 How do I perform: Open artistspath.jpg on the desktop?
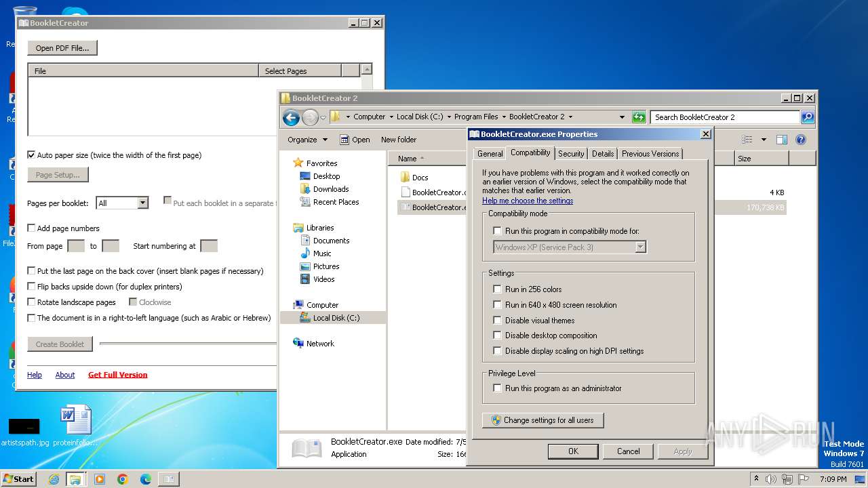pos(25,432)
